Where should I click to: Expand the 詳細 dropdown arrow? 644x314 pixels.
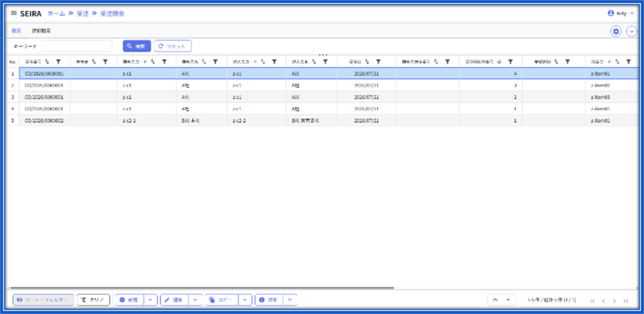click(x=290, y=300)
